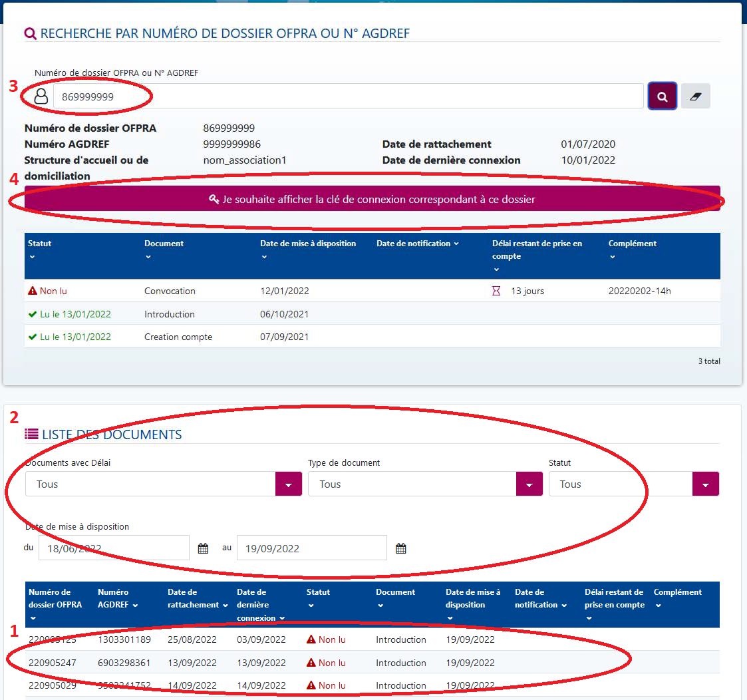Click the eraser clear button
The height and width of the screenshot is (700, 747).
[x=695, y=96]
